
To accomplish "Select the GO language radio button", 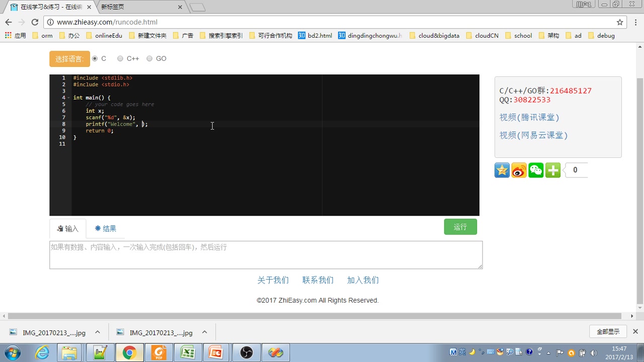I will (149, 59).
